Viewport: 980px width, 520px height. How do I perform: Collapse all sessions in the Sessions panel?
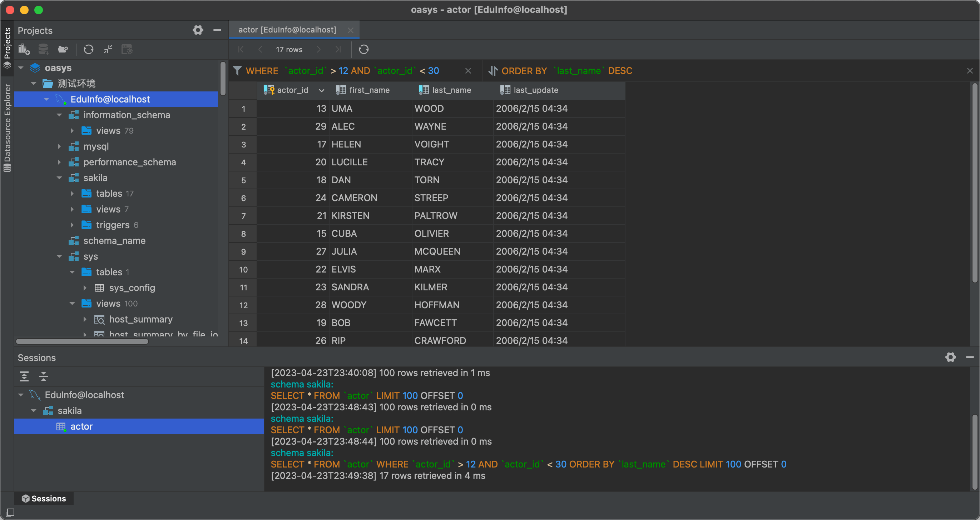(44, 376)
